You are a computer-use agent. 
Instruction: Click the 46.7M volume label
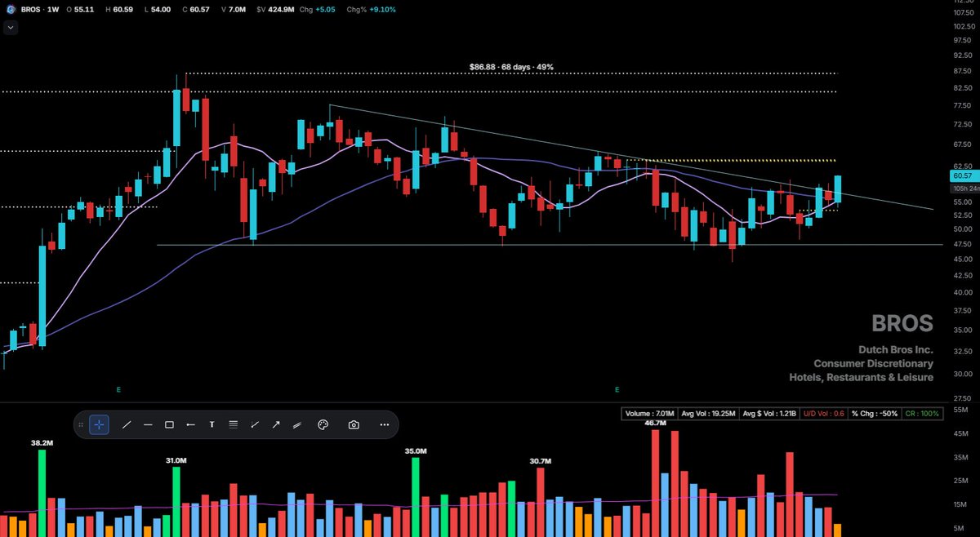point(655,423)
